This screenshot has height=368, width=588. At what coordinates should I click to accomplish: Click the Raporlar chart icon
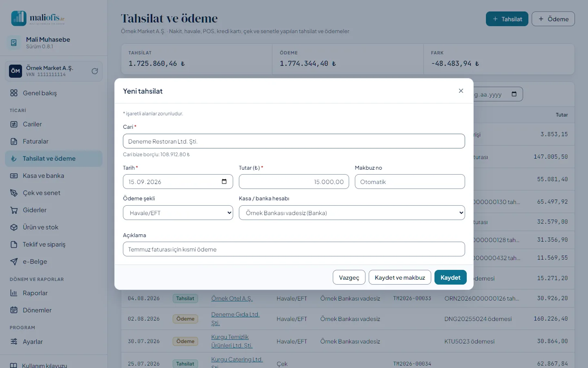(x=14, y=293)
